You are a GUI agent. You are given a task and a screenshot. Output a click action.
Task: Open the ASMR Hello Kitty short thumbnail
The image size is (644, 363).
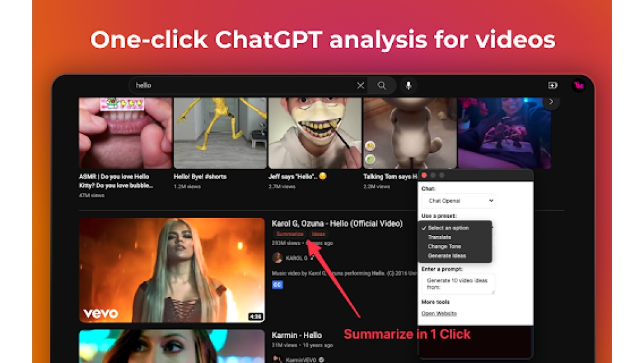pos(126,133)
